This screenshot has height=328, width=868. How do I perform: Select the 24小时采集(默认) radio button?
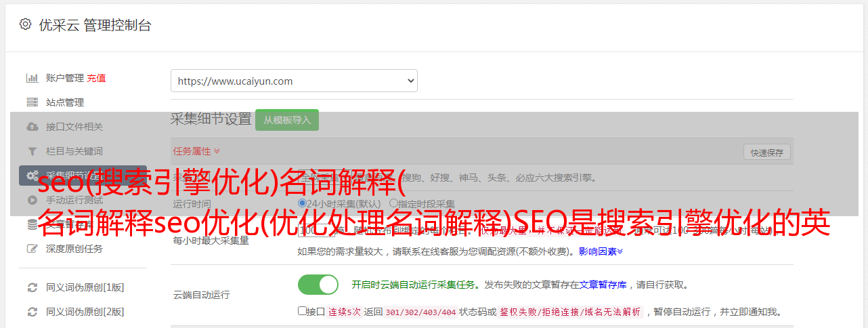pyautogui.click(x=303, y=203)
